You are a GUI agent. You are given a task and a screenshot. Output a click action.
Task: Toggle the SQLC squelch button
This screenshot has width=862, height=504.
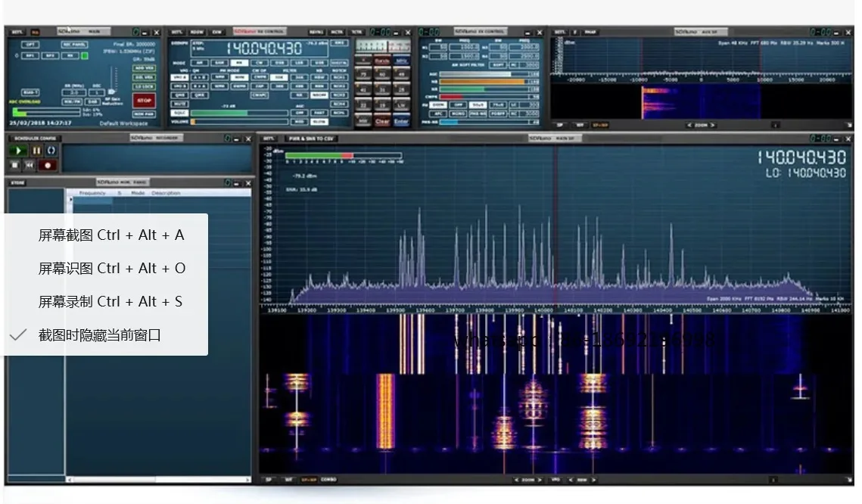[179, 113]
